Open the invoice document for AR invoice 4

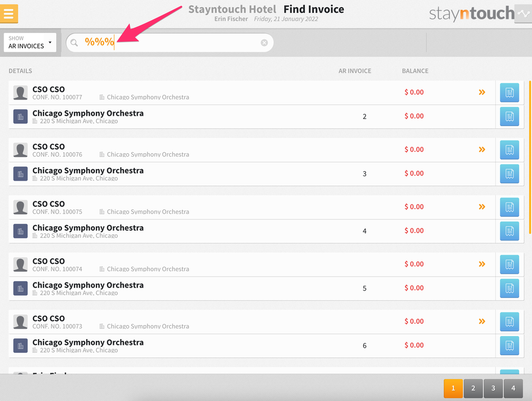coord(509,231)
